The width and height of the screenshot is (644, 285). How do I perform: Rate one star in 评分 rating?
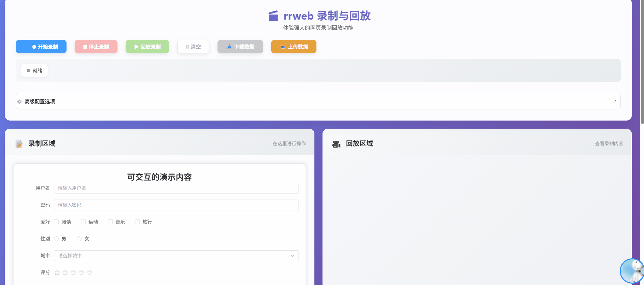pyautogui.click(x=57, y=273)
